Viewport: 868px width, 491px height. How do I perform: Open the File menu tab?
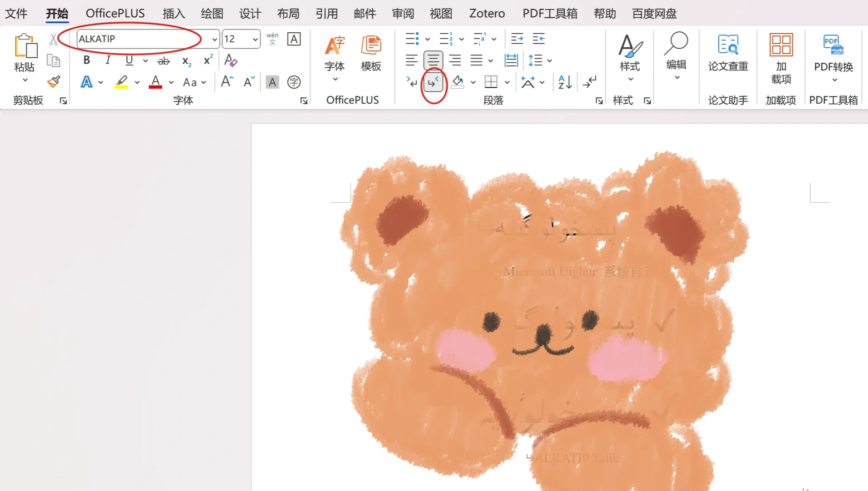click(x=16, y=14)
